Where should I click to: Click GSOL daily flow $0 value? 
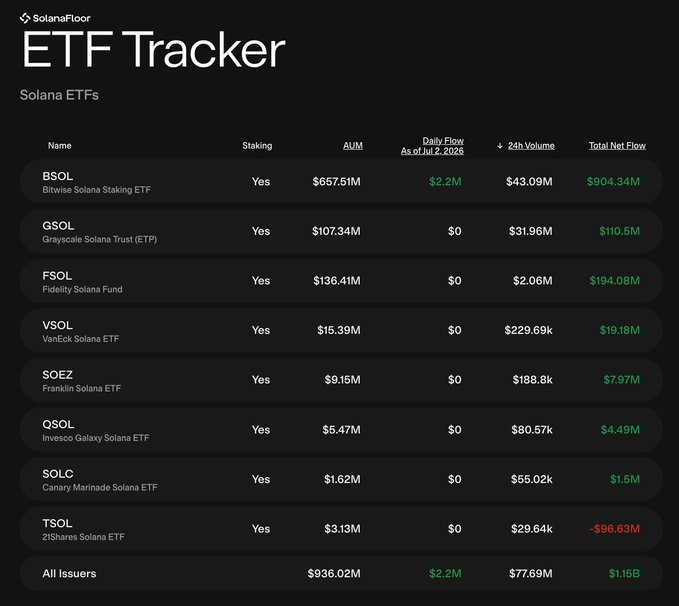click(x=455, y=231)
